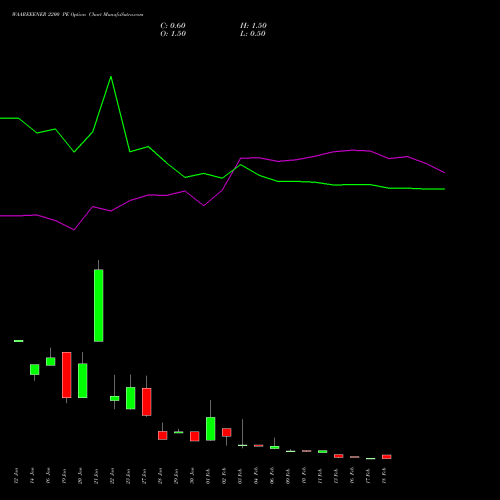Viewport: 500px width, 500px height.
Task: Click the red candle for 02 Feb
Action: [227, 432]
